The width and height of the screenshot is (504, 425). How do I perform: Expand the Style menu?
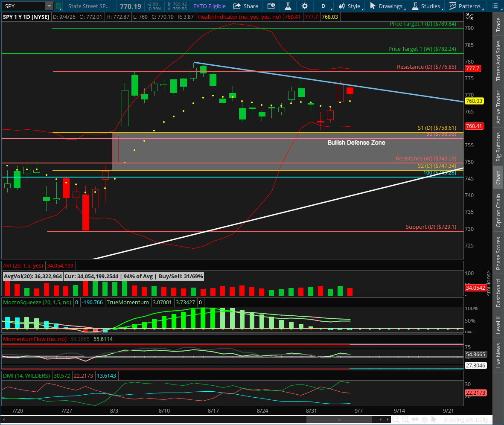click(351, 6)
